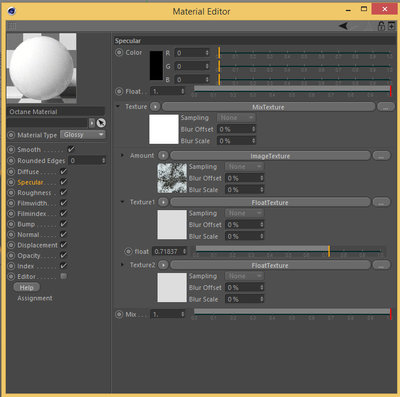Open the Sampling dropdown under MixTexture

(x=236, y=118)
